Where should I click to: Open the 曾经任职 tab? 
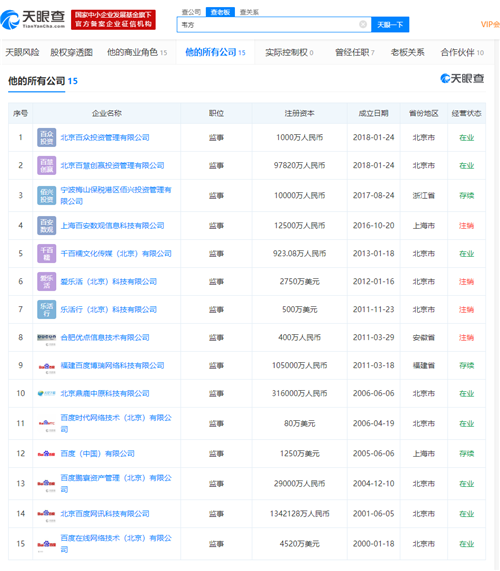[354, 52]
